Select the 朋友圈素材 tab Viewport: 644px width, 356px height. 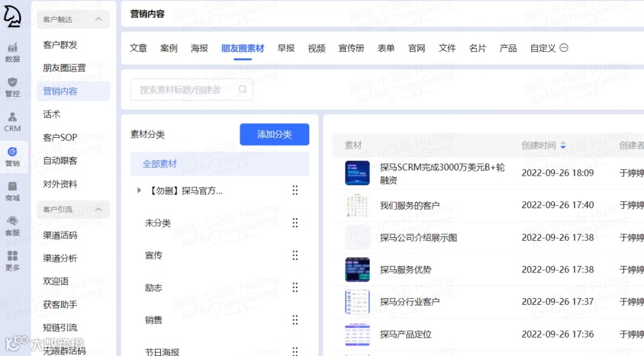(x=243, y=48)
